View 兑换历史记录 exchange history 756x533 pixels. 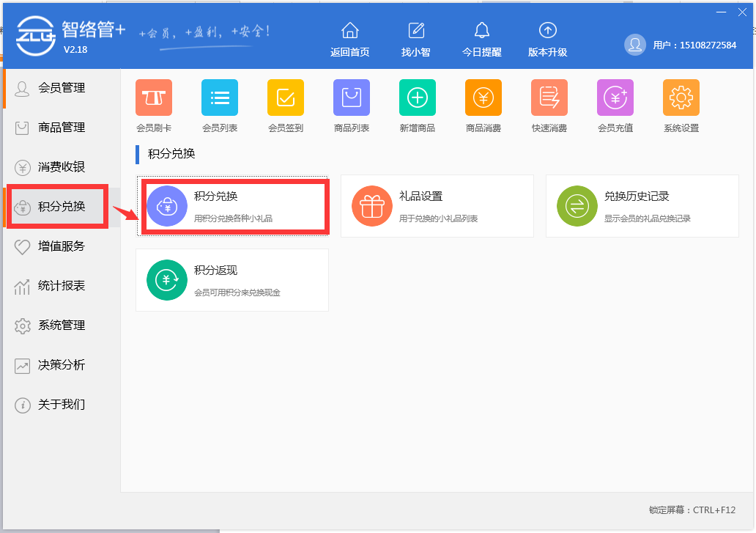(x=642, y=205)
